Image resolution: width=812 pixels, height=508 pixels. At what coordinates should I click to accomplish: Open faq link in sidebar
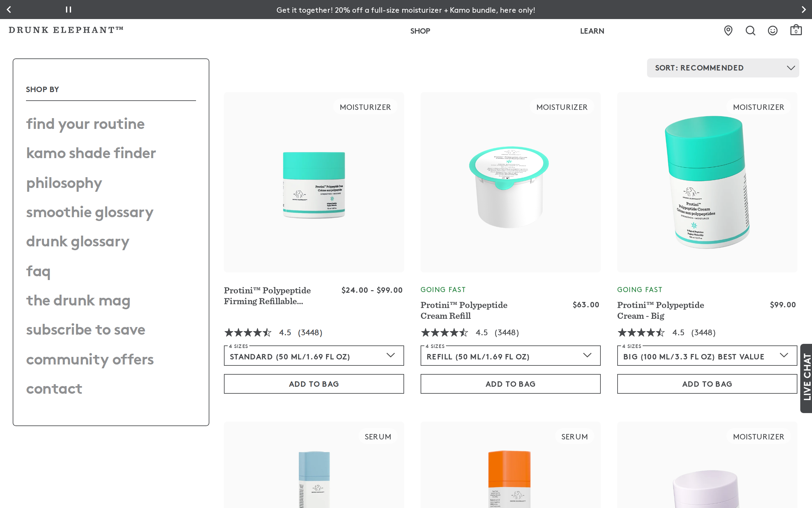[x=38, y=271]
